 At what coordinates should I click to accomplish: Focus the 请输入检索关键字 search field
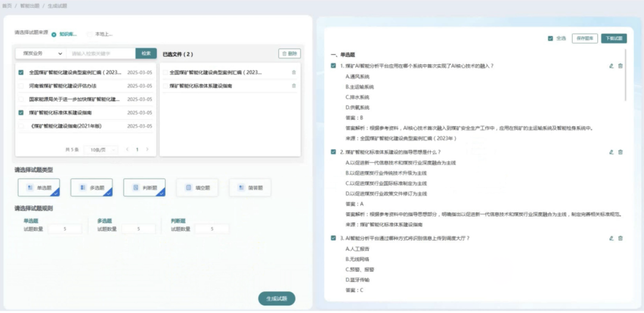[101, 54]
